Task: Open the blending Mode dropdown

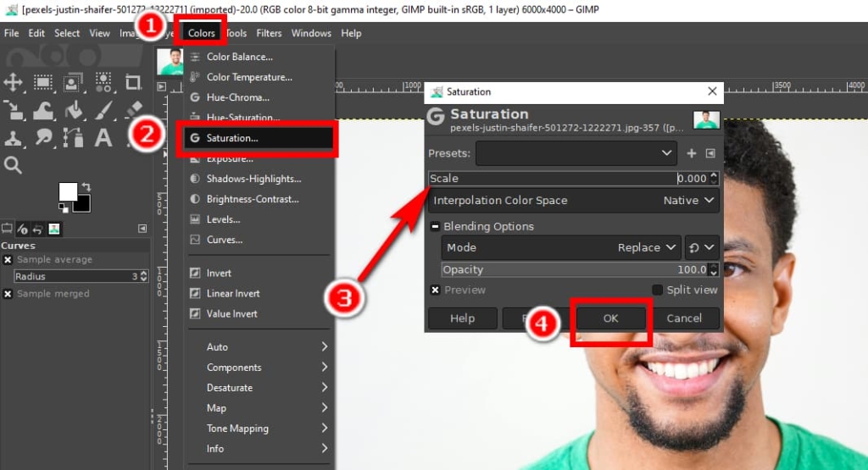Action: point(561,247)
